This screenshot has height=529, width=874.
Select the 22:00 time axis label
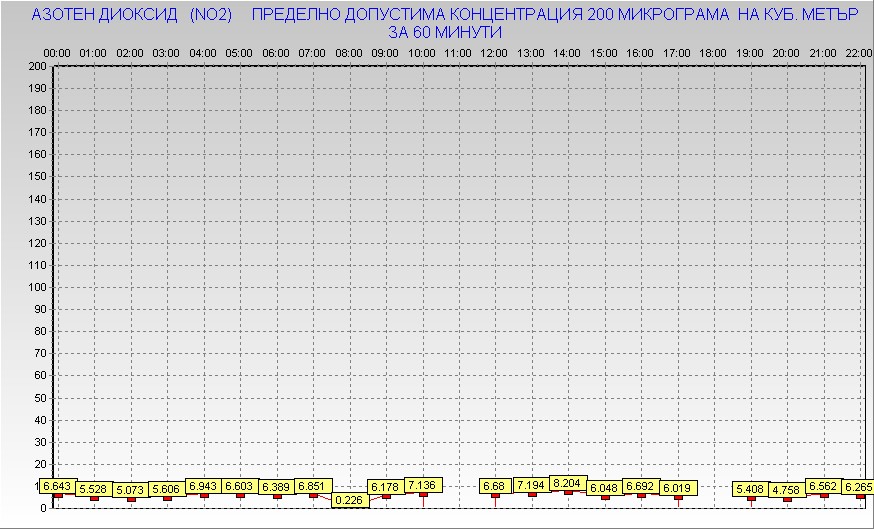pyautogui.click(x=858, y=53)
